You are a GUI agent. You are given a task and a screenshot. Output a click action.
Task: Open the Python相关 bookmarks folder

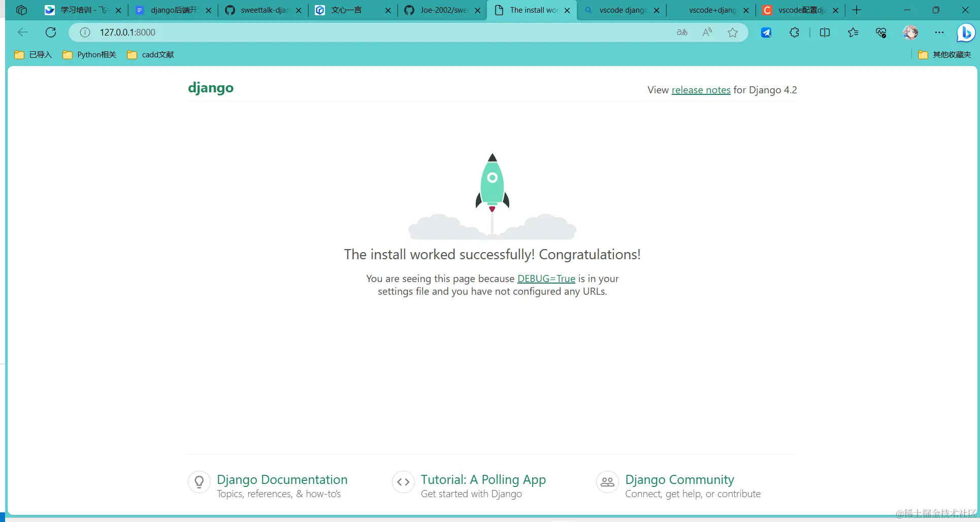[x=89, y=54]
